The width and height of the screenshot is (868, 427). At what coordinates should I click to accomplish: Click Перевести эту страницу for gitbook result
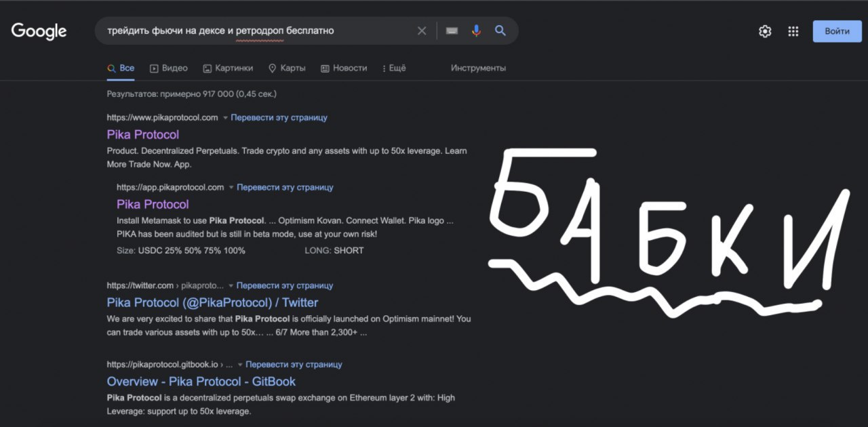[x=294, y=365]
